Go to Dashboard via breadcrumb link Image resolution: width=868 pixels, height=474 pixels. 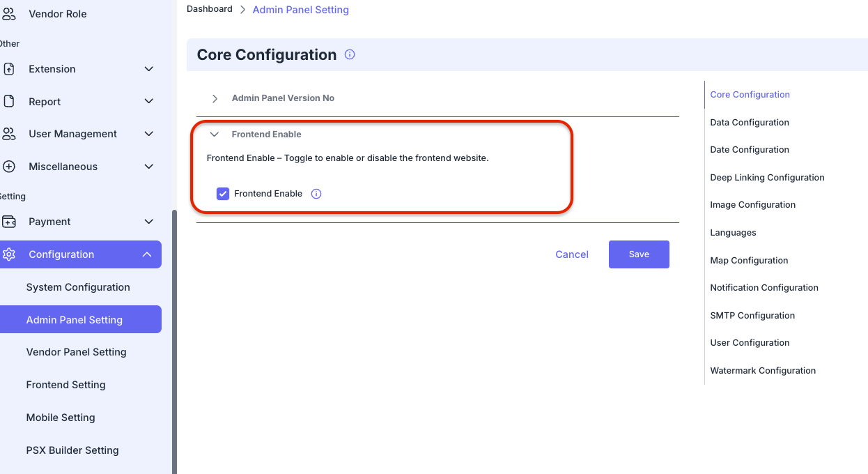[x=210, y=9]
